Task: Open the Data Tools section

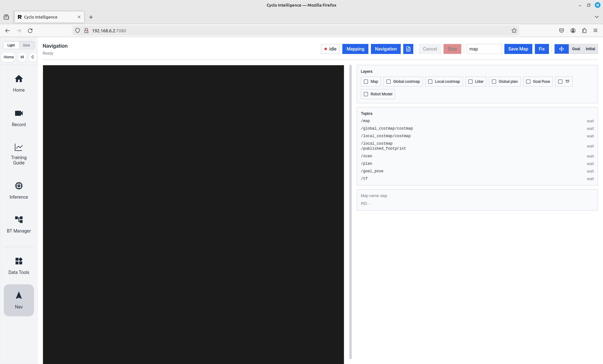Action: tap(19, 266)
